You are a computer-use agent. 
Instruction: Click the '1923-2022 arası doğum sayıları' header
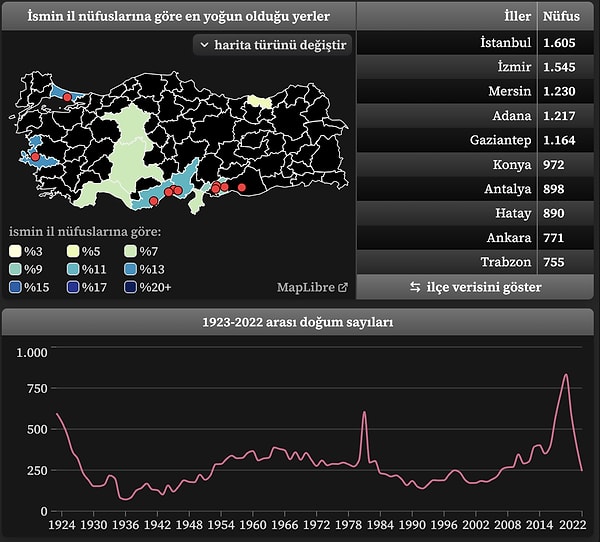point(298,322)
